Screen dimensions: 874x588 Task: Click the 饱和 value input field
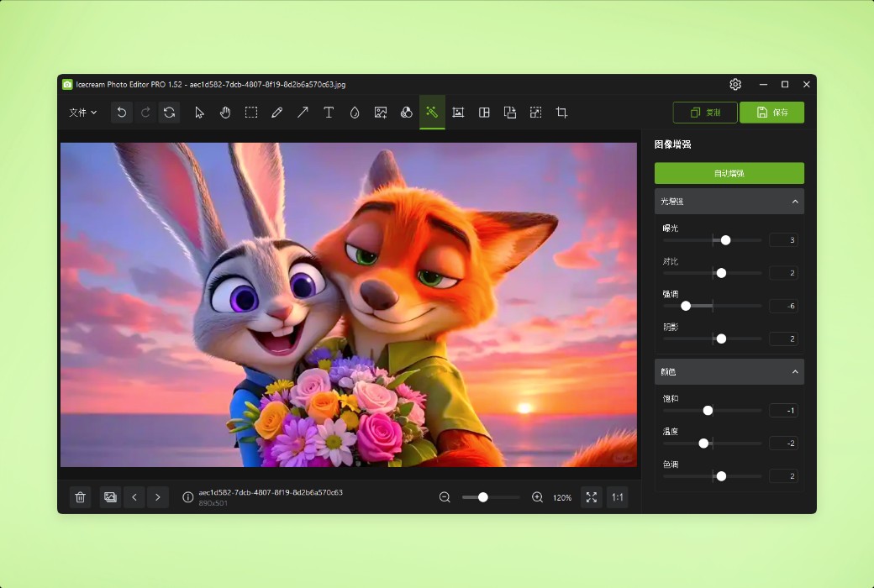click(783, 410)
